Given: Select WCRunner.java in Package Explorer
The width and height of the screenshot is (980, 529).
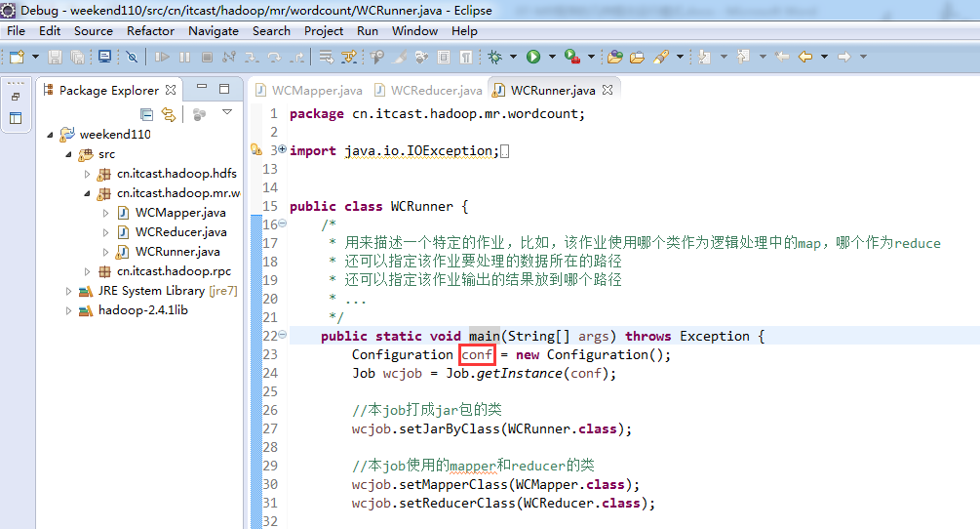Looking at the screenshot, I should click(176, 252).
